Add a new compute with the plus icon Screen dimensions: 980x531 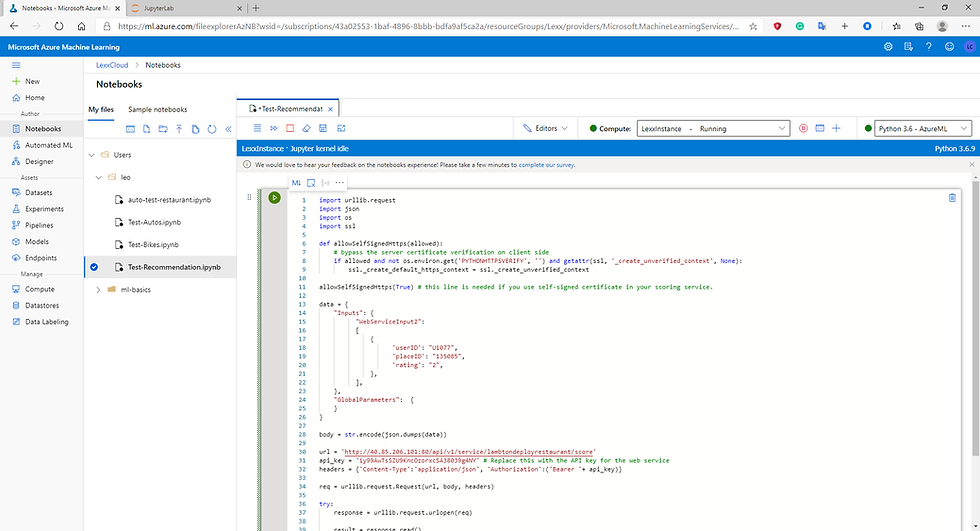point(837,128)
